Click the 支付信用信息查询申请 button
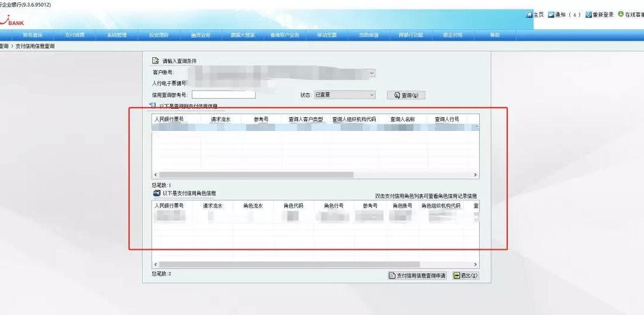This screenshot has width=644, height=315. (x=417, y=276)
